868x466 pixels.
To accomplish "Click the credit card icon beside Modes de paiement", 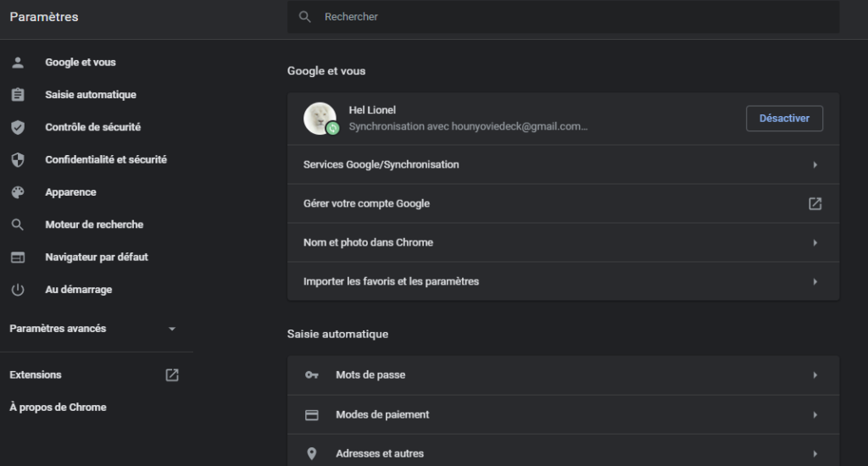I will (x=312, y=414).
